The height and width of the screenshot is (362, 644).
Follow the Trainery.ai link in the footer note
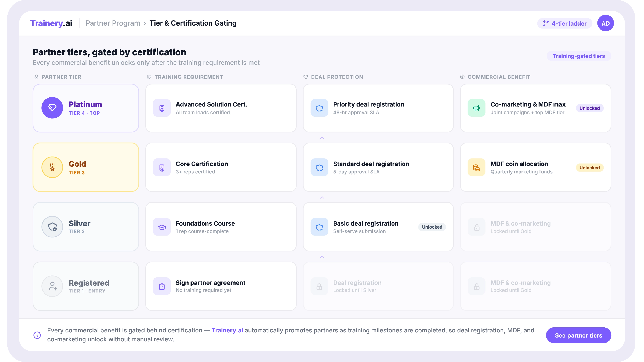click(x=227, y=330)
